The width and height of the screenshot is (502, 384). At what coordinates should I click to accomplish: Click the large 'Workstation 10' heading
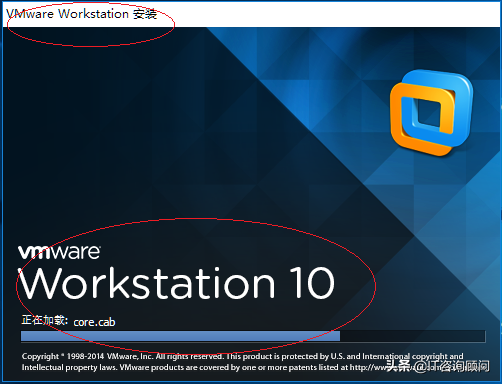(x=177, y=283)
